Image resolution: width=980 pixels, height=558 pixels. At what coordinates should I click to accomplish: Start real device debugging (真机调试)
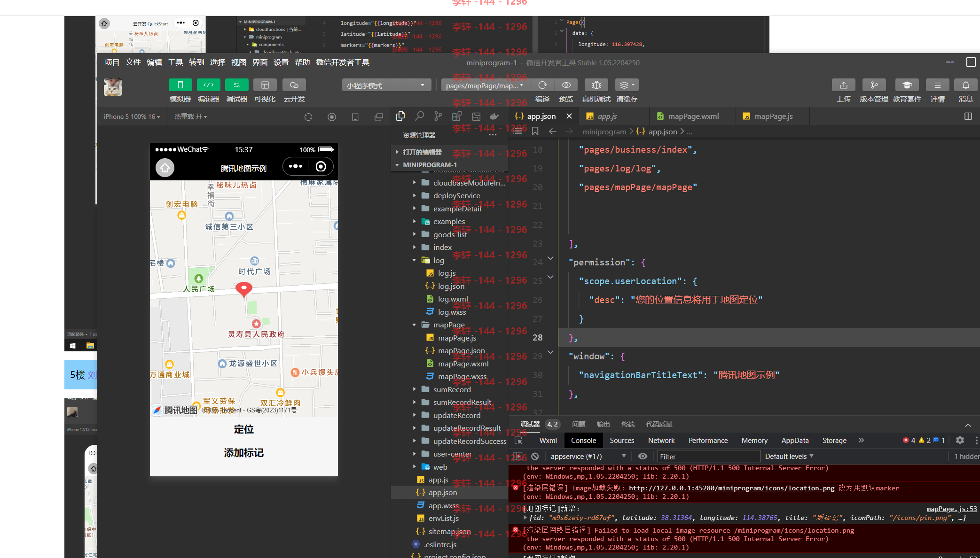[x=596, y=85]
